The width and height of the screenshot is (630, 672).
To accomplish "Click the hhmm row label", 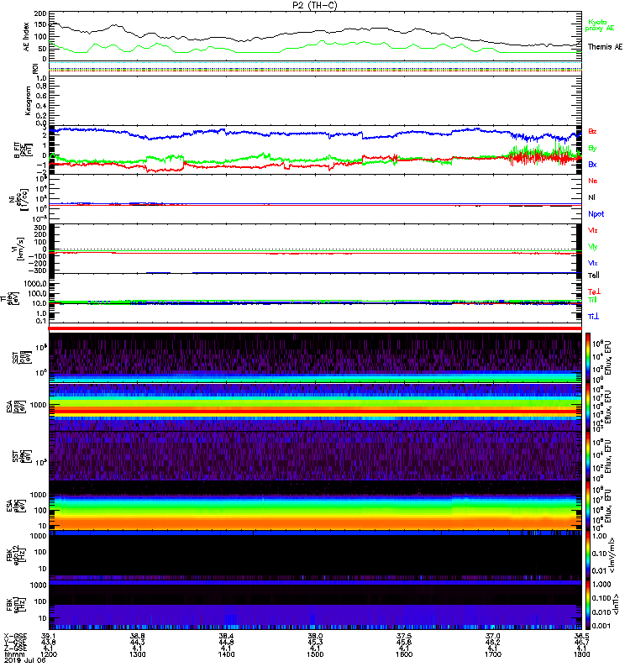I will coord(13,654).
